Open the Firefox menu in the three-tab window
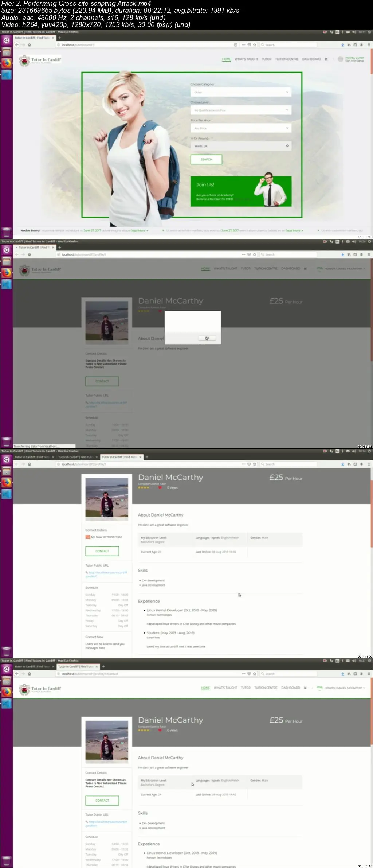Image resolution: width=373 pixels, height=868 pixels. [369, 464]
